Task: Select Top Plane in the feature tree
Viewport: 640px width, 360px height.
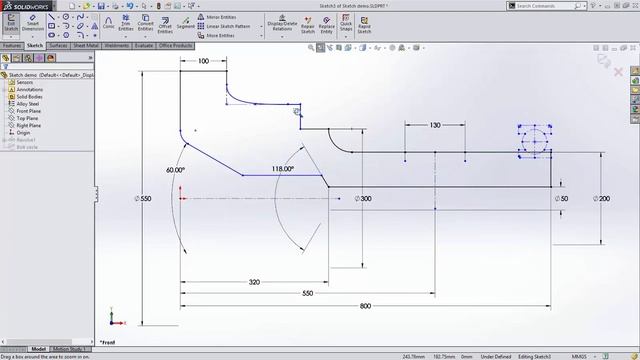Action: [x=24, y=118]
